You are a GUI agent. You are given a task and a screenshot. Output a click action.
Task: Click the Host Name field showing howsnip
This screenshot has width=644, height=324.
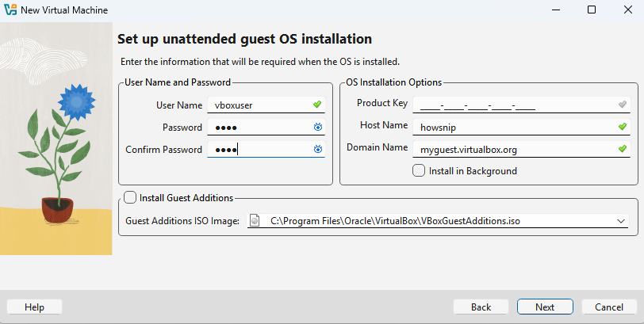click(522, 127)
